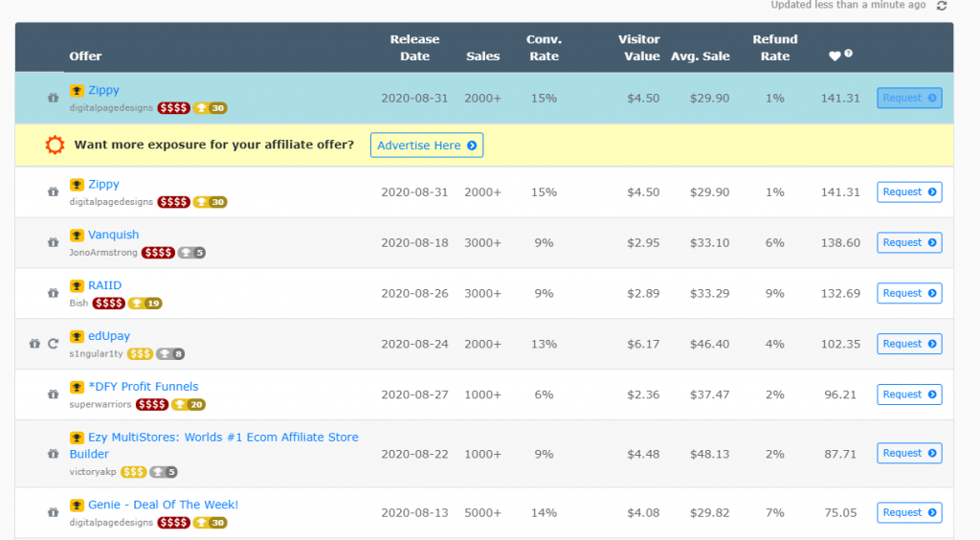Sort by the Refund Rate column header
980x540 pixels.
point(774,48)
